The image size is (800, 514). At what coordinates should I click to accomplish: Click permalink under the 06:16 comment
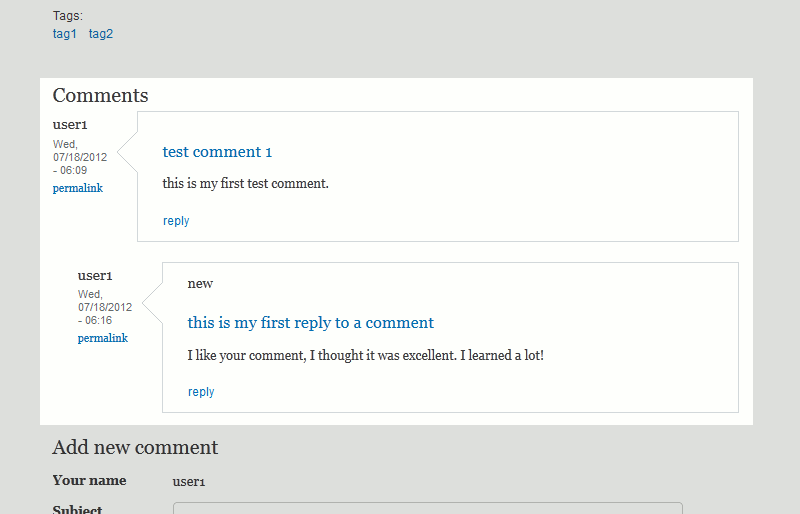click(x=103, y=338)
